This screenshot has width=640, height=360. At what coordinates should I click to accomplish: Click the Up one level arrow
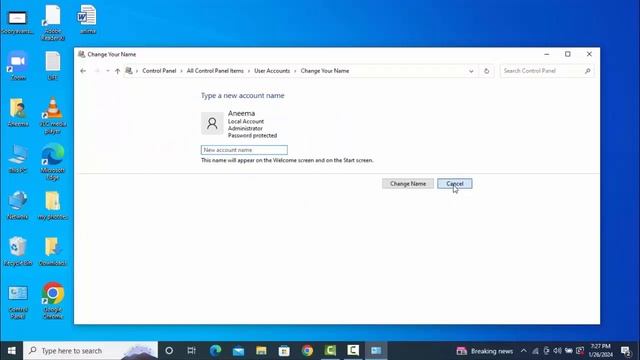(118, 71)
